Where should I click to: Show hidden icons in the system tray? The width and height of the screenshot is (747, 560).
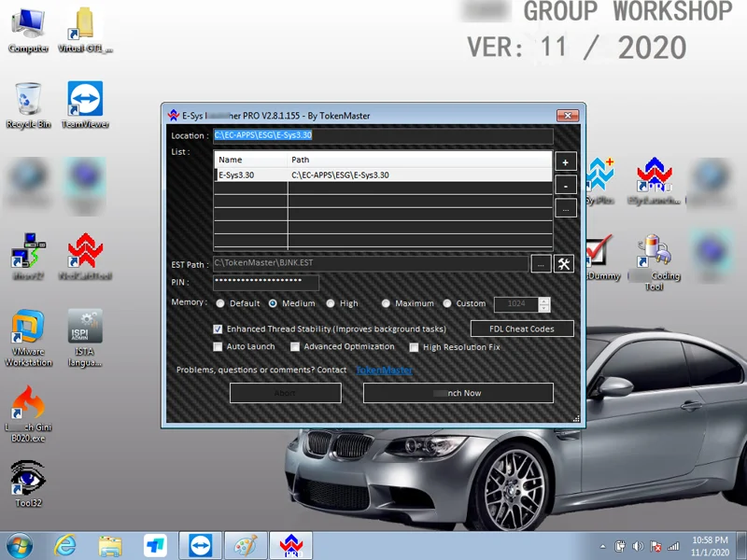pos(603,547)
